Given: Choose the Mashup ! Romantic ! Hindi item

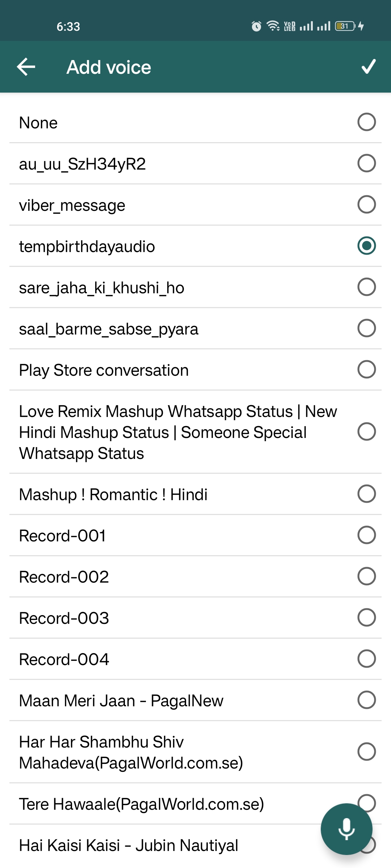Looking at the screenshot, I should point(113,494).
